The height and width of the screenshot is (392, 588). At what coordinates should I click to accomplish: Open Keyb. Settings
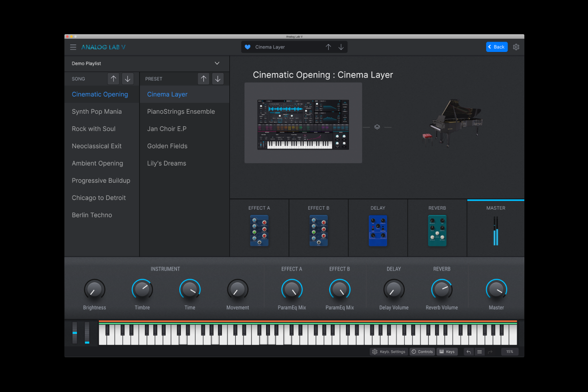389,352
